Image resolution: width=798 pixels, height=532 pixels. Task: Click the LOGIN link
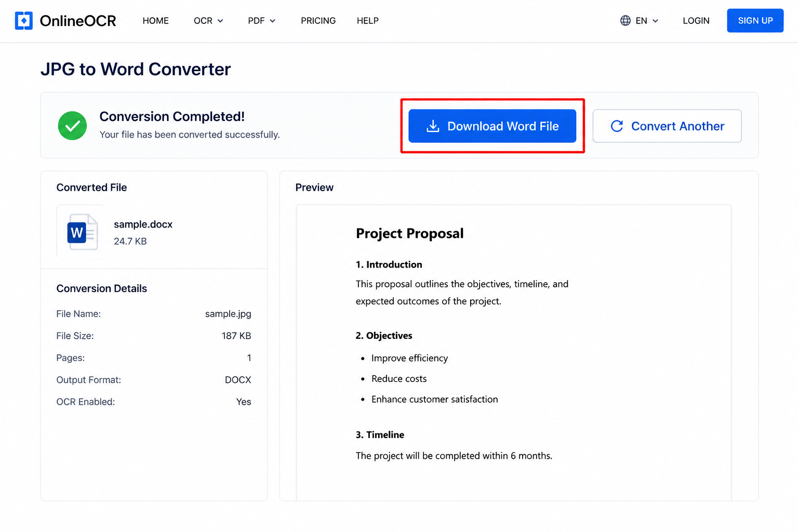click(696, 21)
